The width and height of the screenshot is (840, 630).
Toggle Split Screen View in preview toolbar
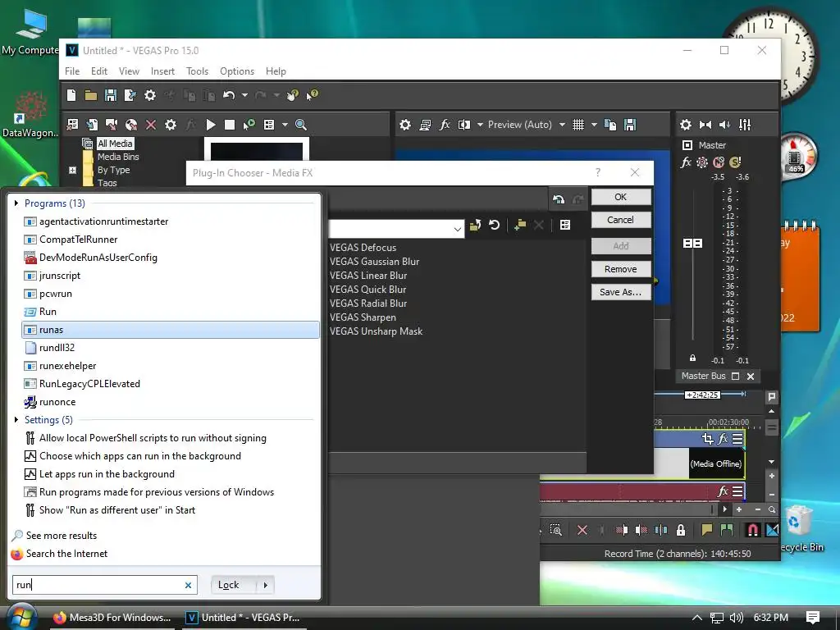pos(464,125)
